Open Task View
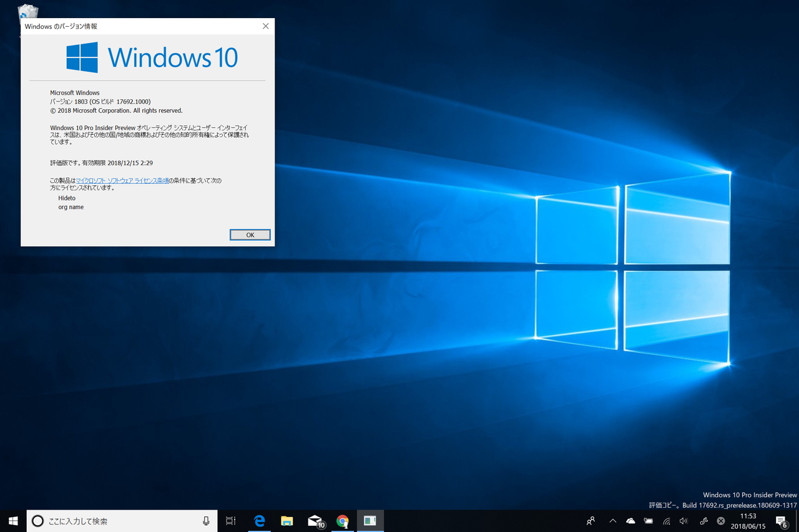Image resolution: width=799 pixels, height=532 pixels. [230, 521]
